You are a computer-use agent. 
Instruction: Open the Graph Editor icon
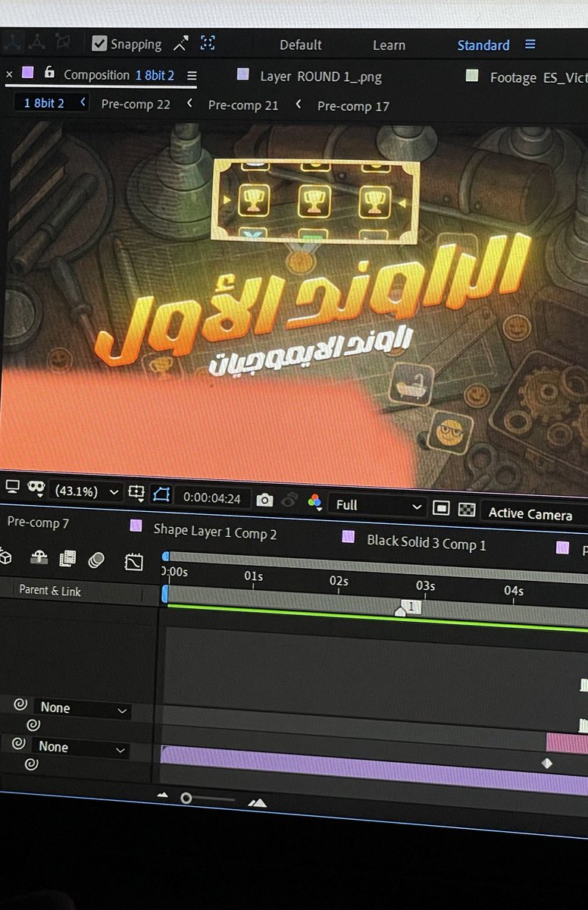tap(133, 562)
